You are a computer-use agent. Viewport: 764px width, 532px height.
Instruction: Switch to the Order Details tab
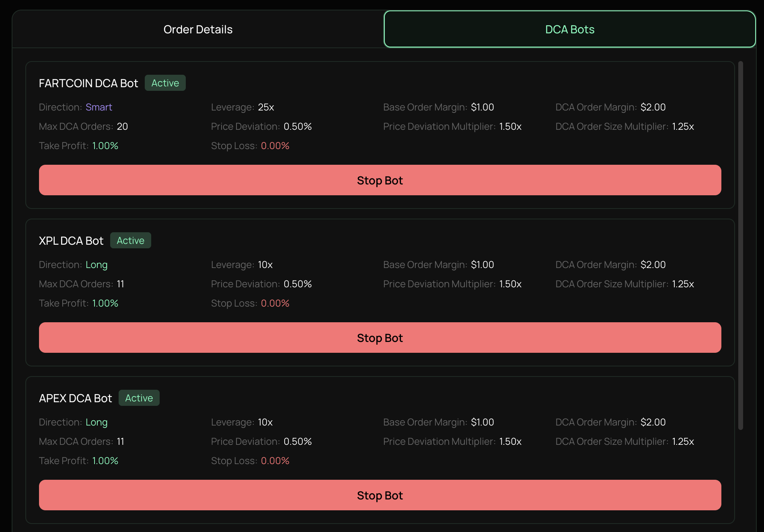[x=198, y=29]
